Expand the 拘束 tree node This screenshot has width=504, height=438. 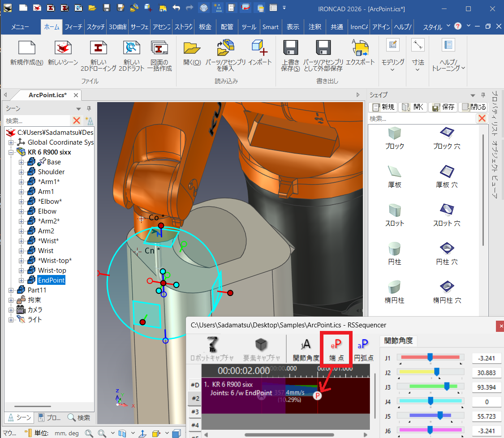[11, 300]
